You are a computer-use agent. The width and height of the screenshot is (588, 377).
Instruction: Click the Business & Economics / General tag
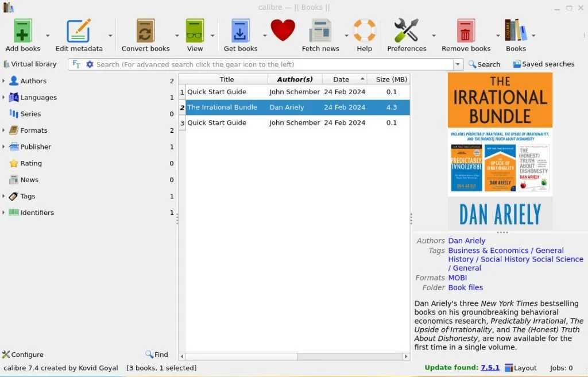(506, 251)
